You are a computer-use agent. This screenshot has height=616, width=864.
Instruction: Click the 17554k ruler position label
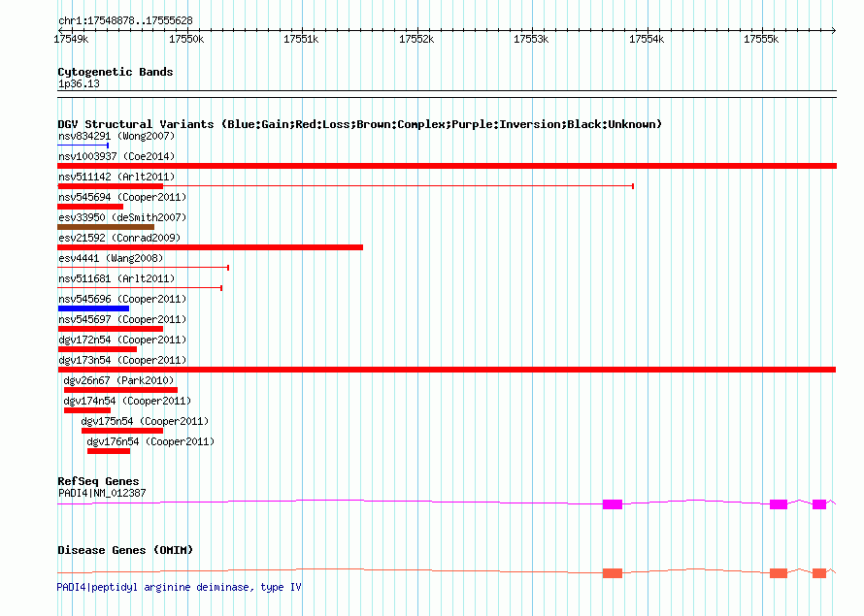pos(647,39)
